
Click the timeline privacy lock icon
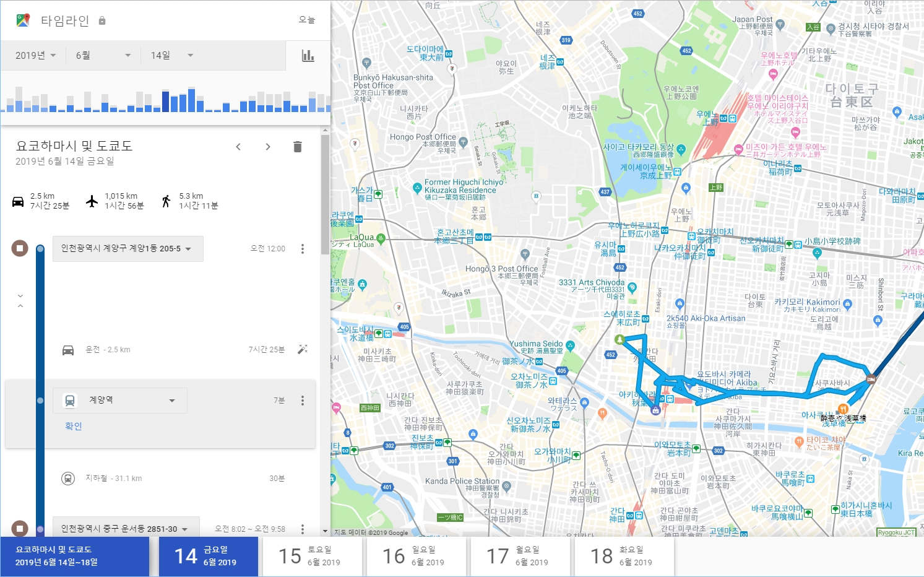tap(102, 20)
